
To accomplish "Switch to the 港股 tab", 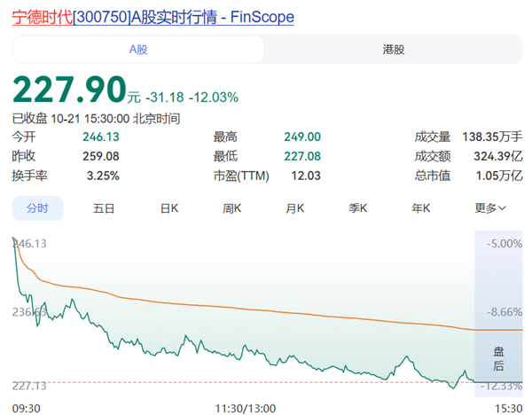I will [394, 50].
